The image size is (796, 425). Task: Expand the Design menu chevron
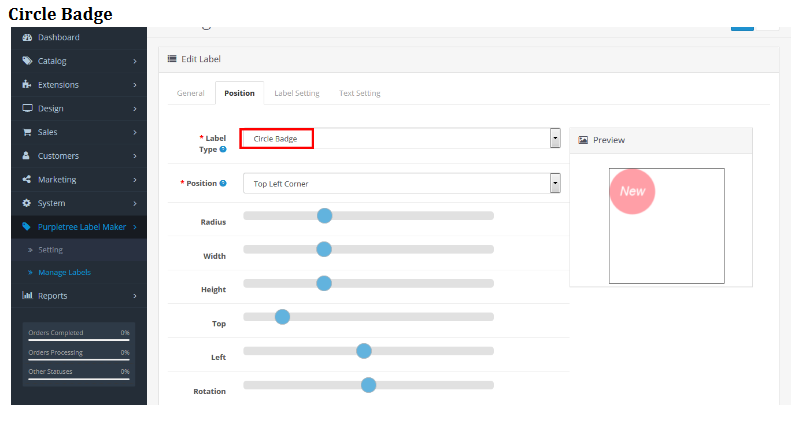coord(135,109)
